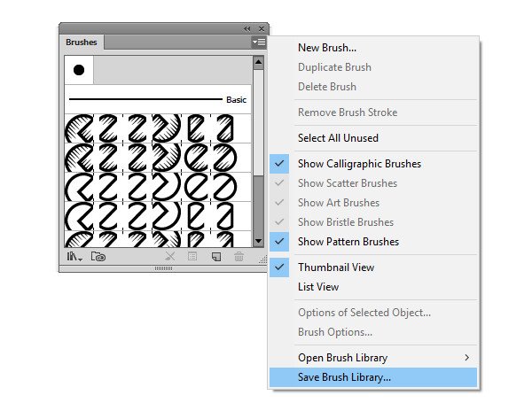
Task: Click Options of Selected Object icon
Action: (x=192, y=257)
